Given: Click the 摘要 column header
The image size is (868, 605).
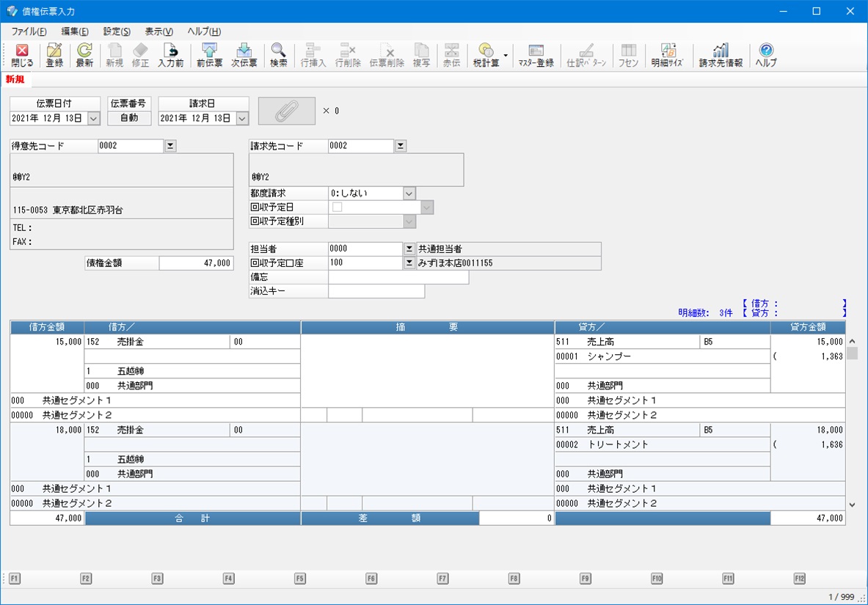Looking at the screenshot, I should point(427,327).
